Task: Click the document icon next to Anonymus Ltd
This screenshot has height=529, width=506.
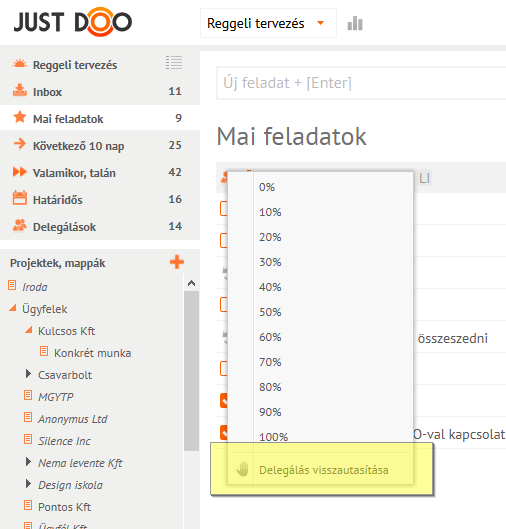Action: click(28, 417)
